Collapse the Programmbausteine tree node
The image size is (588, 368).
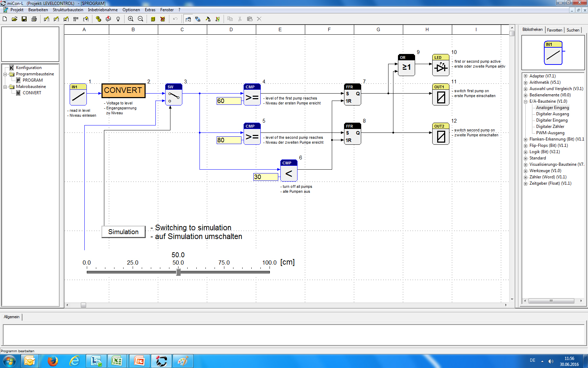(5, 74)
